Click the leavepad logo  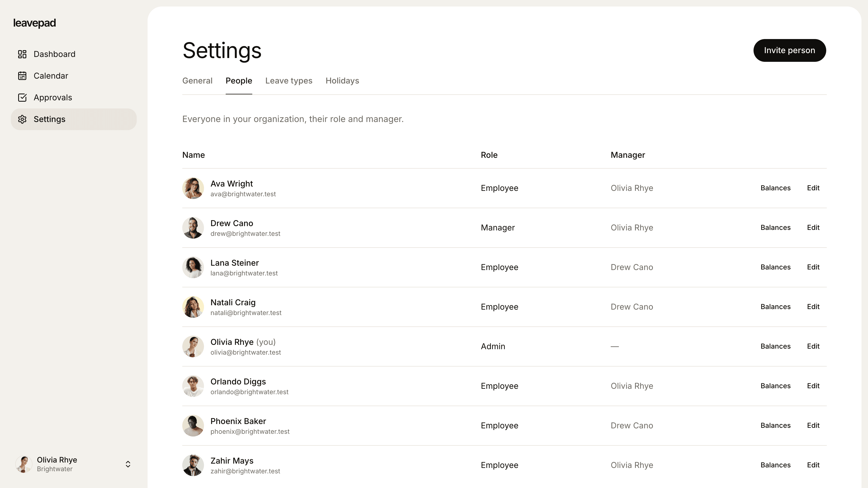34,23
